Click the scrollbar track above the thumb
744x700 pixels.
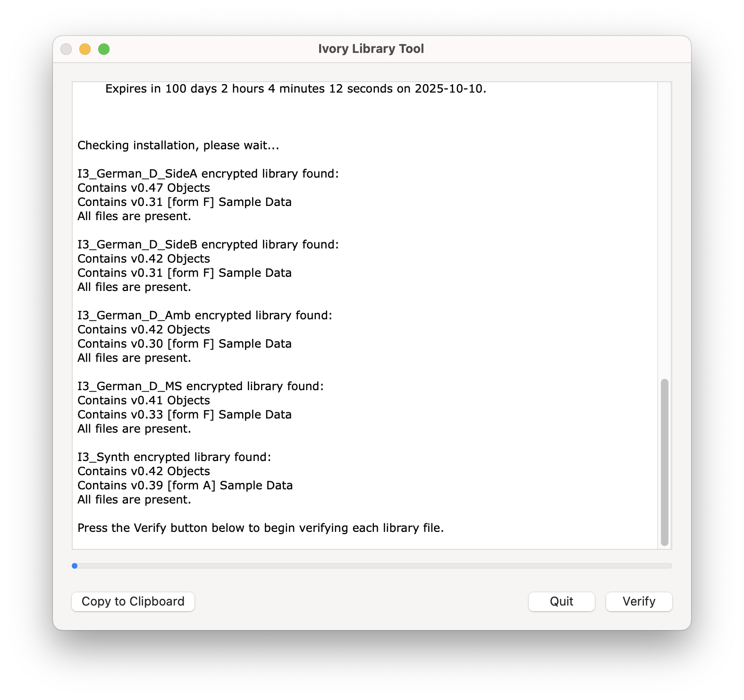[665, 230]
